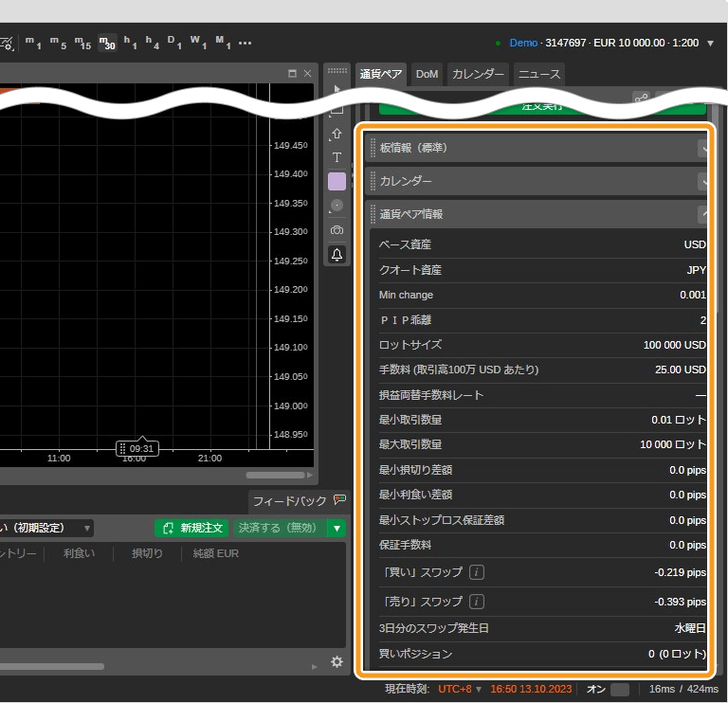728x703 pixels.
Task: Open the Demo account dropdown arrow
Action: pyautogui.click(x=710, y=44)
